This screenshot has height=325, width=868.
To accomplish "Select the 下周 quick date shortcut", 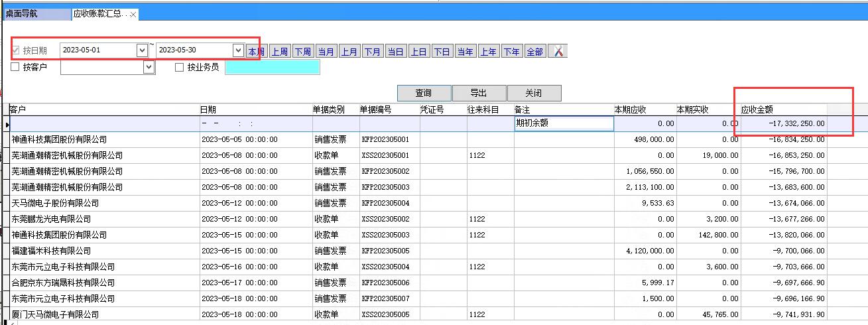I will point(302,52).
